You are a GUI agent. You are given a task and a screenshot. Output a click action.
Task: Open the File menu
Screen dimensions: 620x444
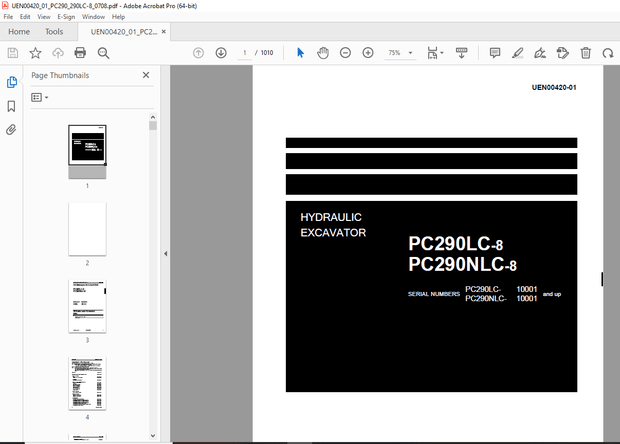click(x=8, y=17)
